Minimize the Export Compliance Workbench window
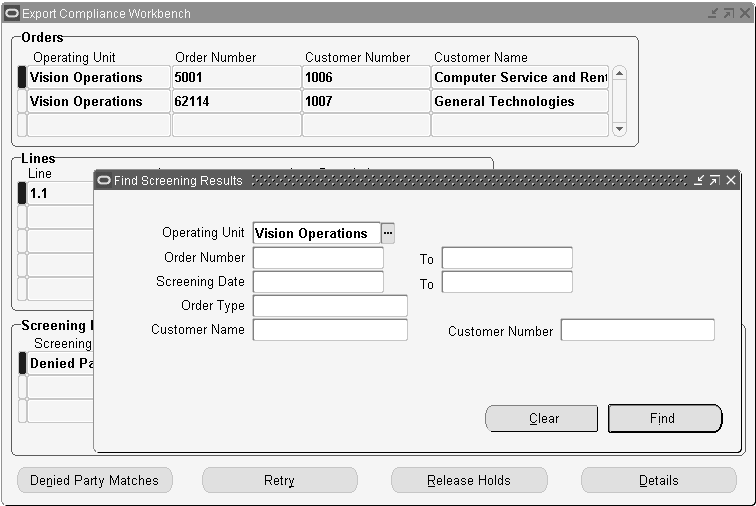This screenshot has width=756, height=506. pyautogui.click(x=713, y=13)
